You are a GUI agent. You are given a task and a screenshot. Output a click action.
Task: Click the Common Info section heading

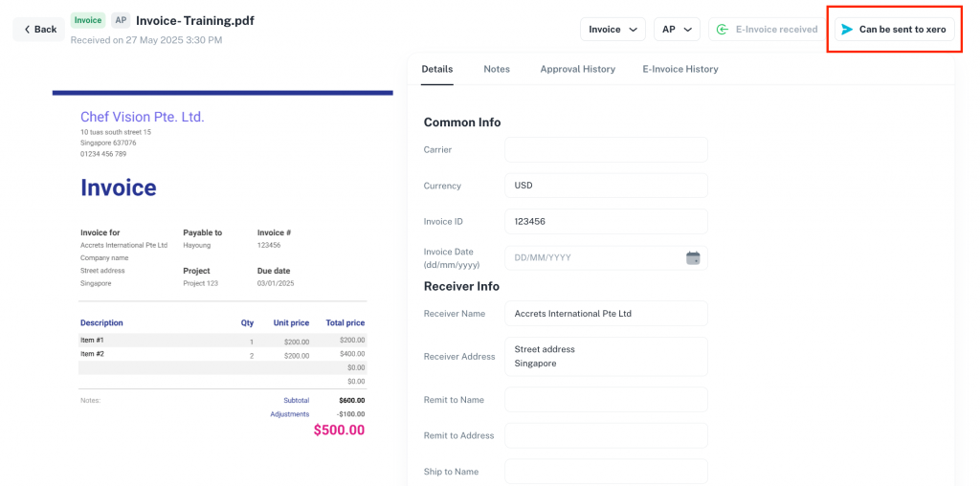pos(462,122)
